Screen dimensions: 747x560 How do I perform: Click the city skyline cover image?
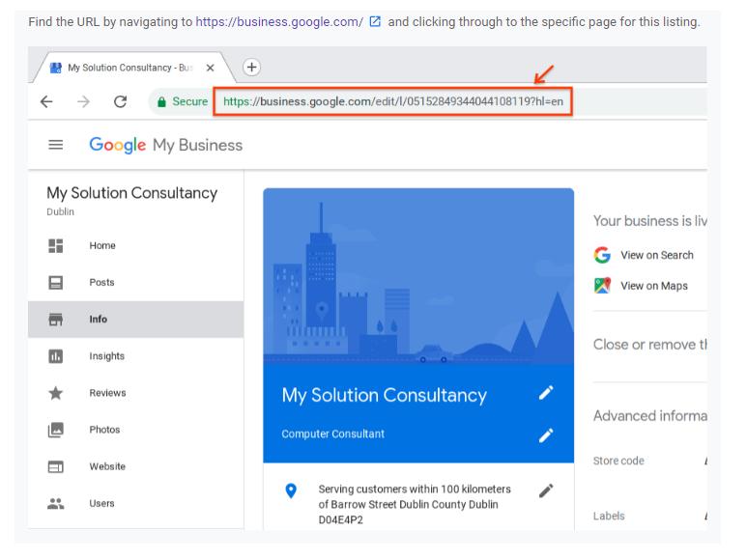pyautogui.click(x=418, y=276)
